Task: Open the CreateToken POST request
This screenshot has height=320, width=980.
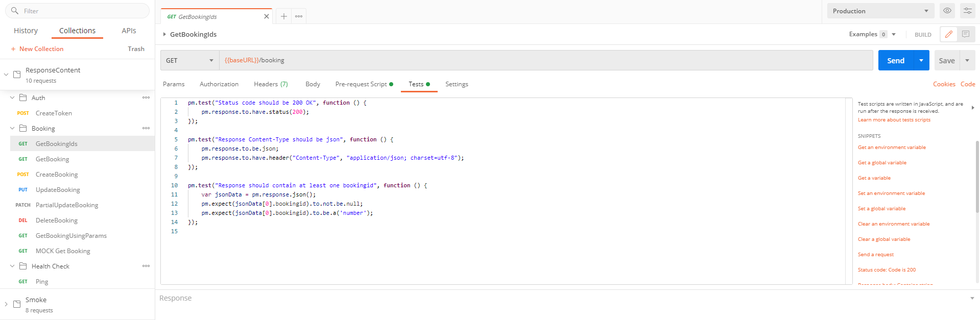Action: point(54,113)
